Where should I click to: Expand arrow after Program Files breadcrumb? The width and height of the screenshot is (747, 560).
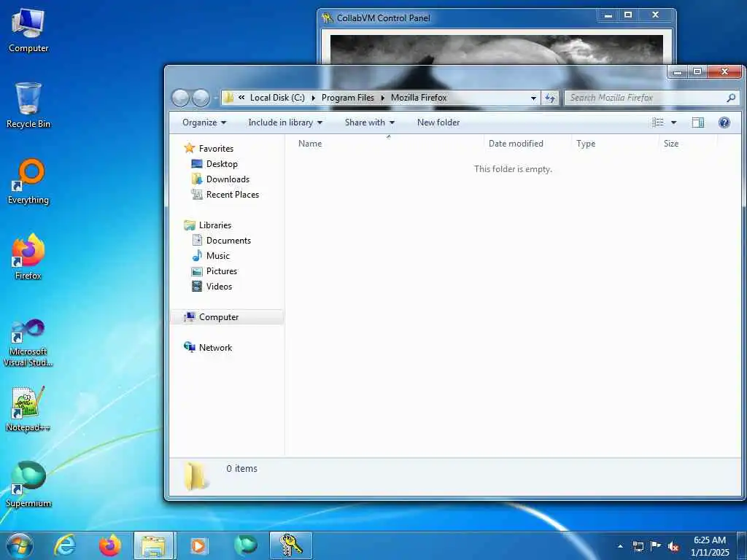coord(382,98)
